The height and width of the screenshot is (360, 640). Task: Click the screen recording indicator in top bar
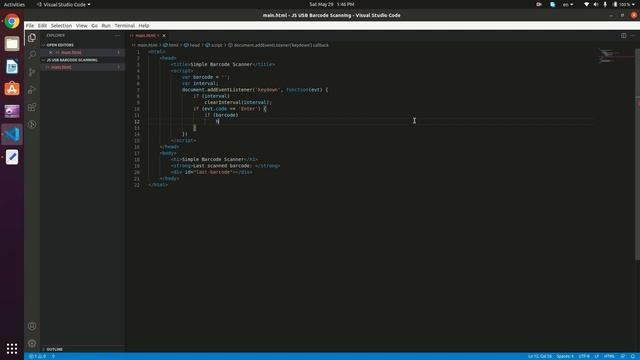539,4
